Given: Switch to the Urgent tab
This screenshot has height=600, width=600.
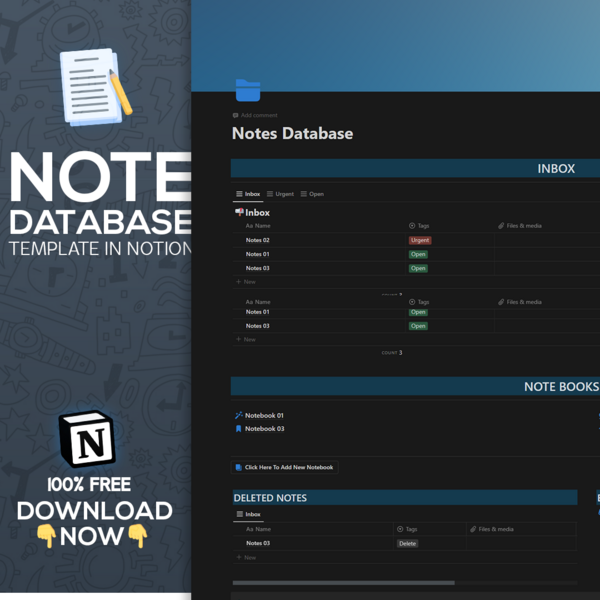Looking at the screenshot, I should tap(280, 194).
